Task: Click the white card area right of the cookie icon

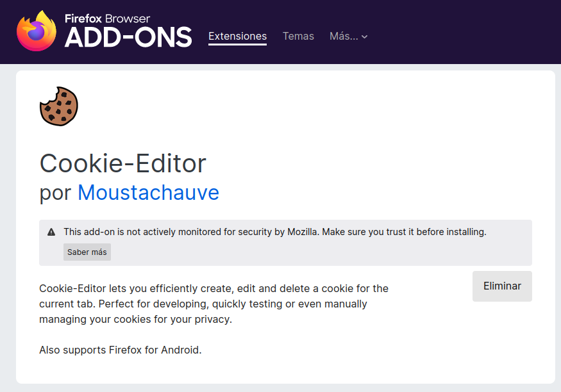Action: (x=304, y=107)
